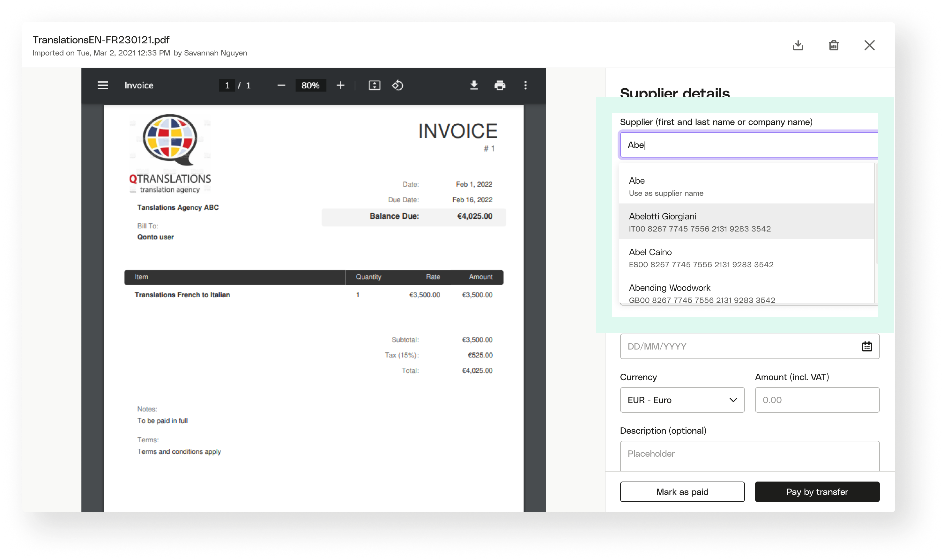This screenshot has height=560, width=943.
Task: Download PDF from viewer toolbar
Action: coord(474,85)
